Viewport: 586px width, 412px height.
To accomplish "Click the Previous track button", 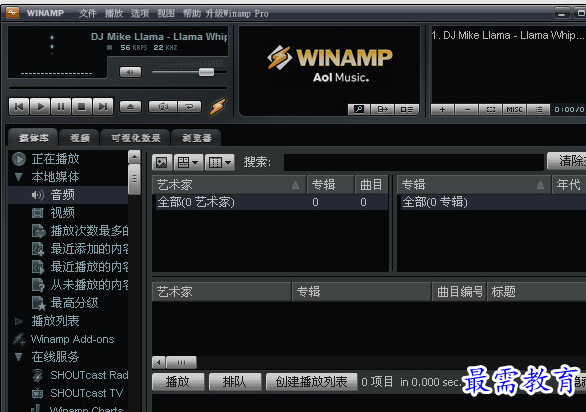I will (19, 107).
